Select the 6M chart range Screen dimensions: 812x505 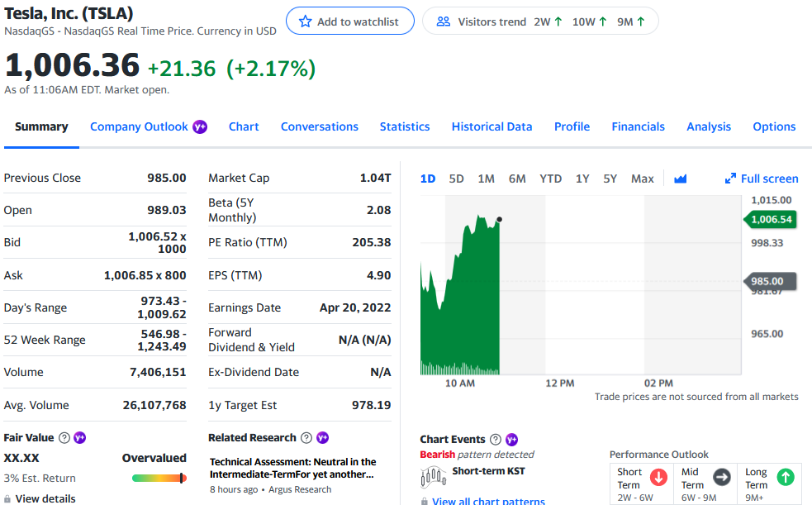pos(517,179)
